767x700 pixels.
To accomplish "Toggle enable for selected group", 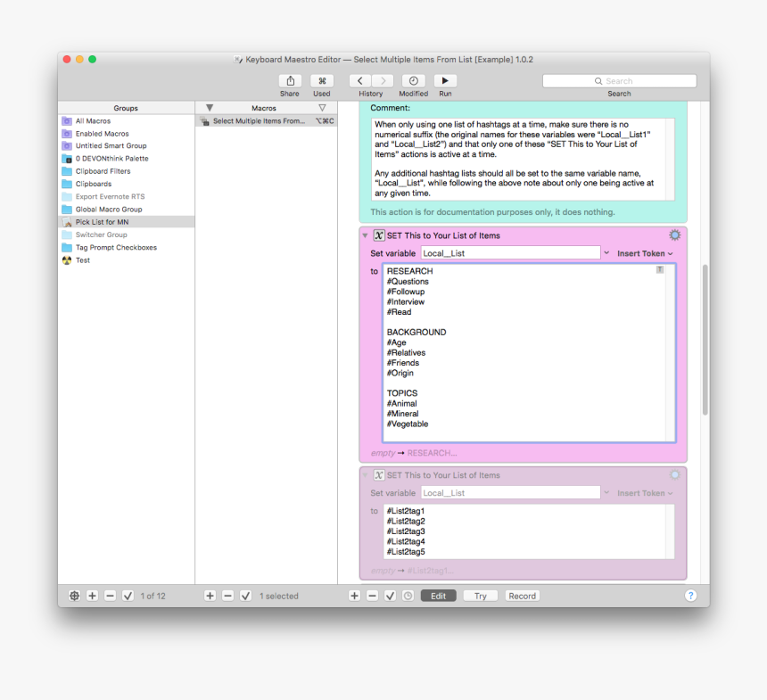I will 128,596.
